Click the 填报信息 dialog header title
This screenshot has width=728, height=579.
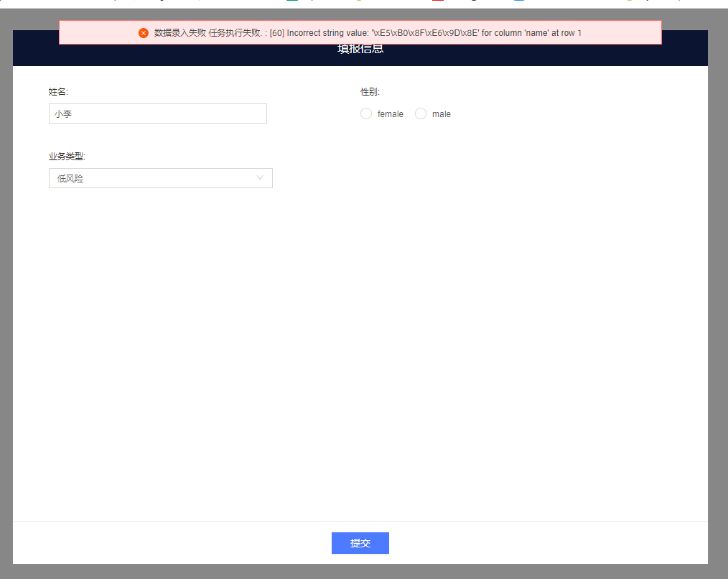pos(360,50)
